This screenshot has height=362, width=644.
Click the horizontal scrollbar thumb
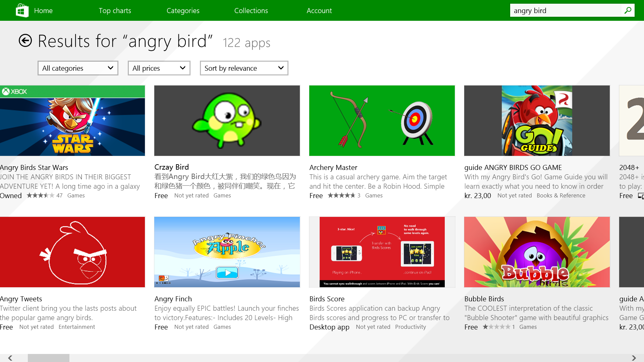(49, 358)
